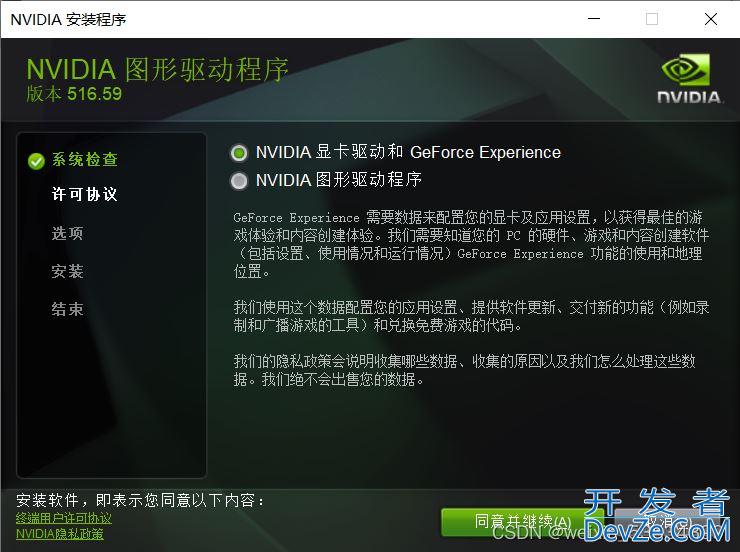Select the 安装 step in sidebar
The width and height of the screenshot is (740, 552).
click(67, 271)
